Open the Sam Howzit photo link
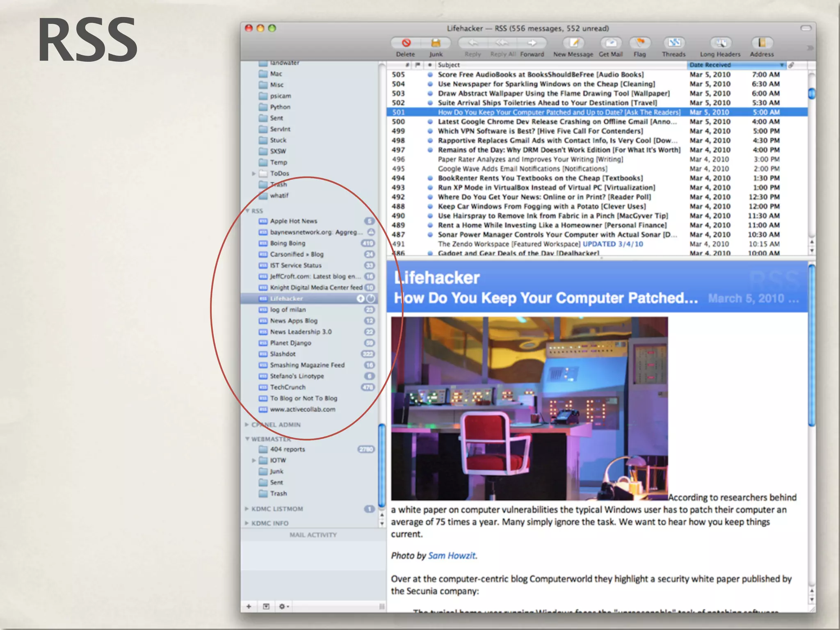840x630 pixels. click(452, 556)
